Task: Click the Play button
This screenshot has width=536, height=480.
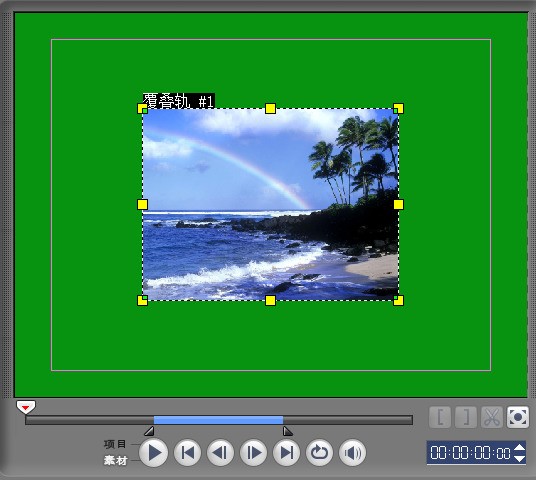Action: 154,453
